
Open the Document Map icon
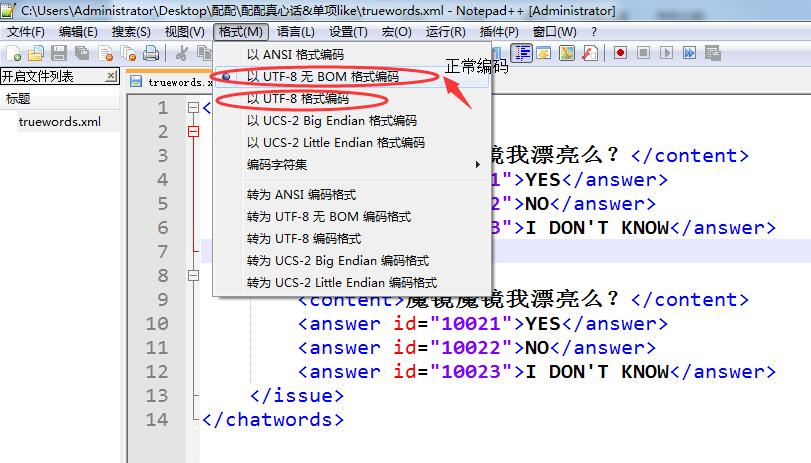tap(567, 53)
